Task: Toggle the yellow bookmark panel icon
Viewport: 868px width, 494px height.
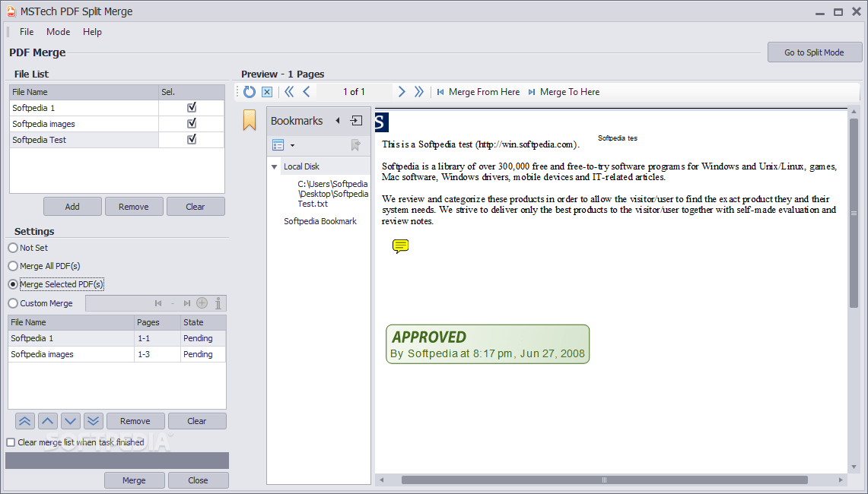Action: pos(250,120)
